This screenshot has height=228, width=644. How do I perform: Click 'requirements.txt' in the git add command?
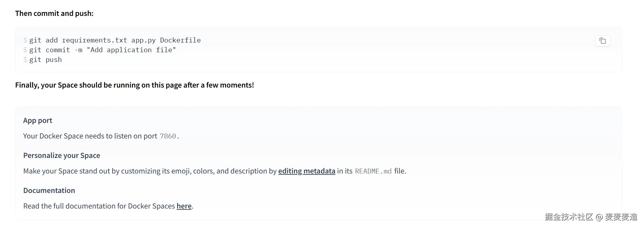pyautogui.click(x=94, y=40)
